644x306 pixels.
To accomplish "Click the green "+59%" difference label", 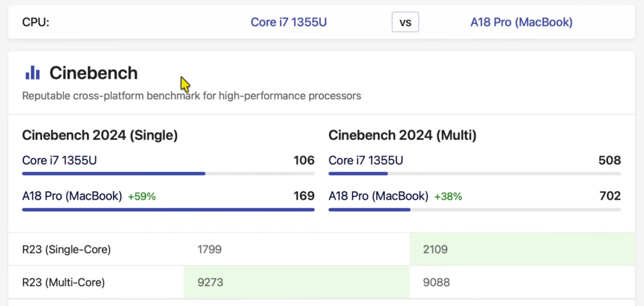I will [142, 196].
